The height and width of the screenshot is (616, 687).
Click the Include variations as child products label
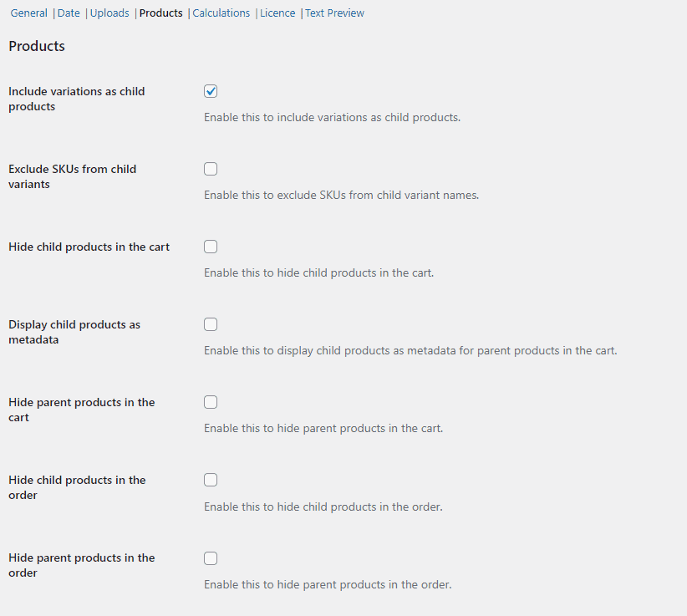tap(77, 99)
